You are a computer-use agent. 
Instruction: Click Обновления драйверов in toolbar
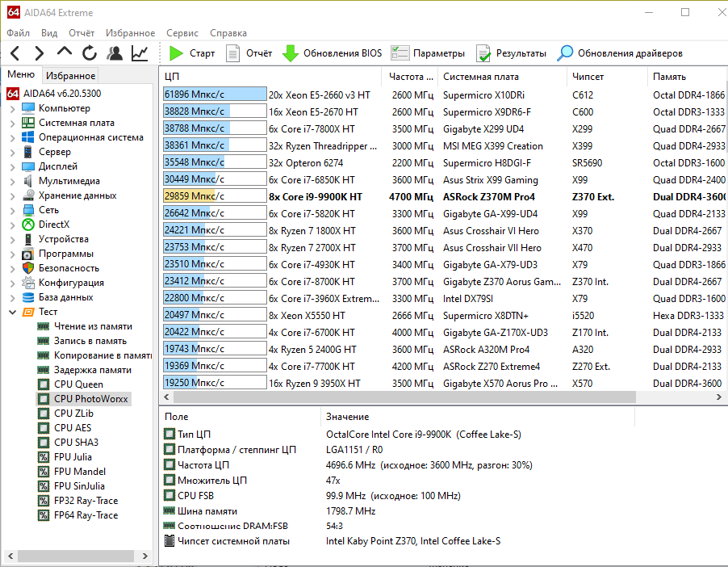click(620, 53)
